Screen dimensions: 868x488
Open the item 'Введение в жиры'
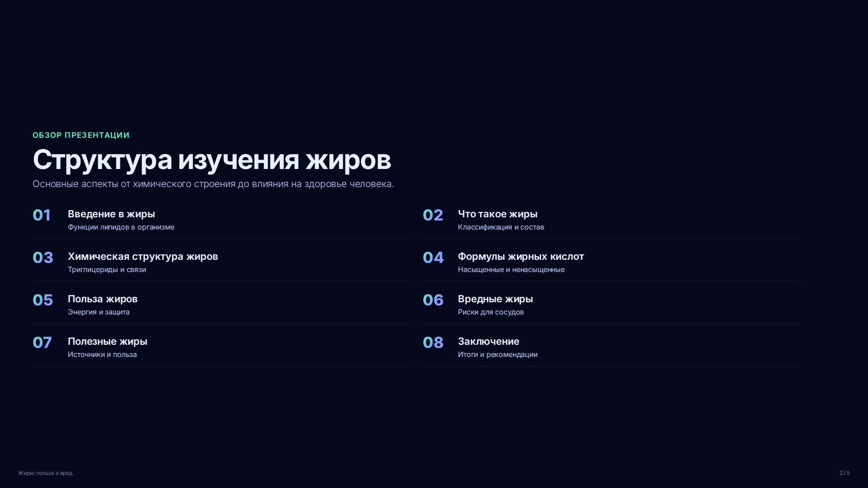point(111,214)
